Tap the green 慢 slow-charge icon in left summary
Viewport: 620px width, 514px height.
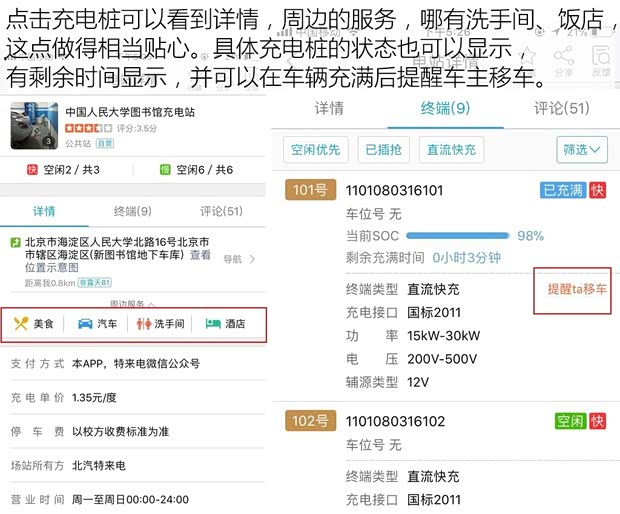point(165,170)
